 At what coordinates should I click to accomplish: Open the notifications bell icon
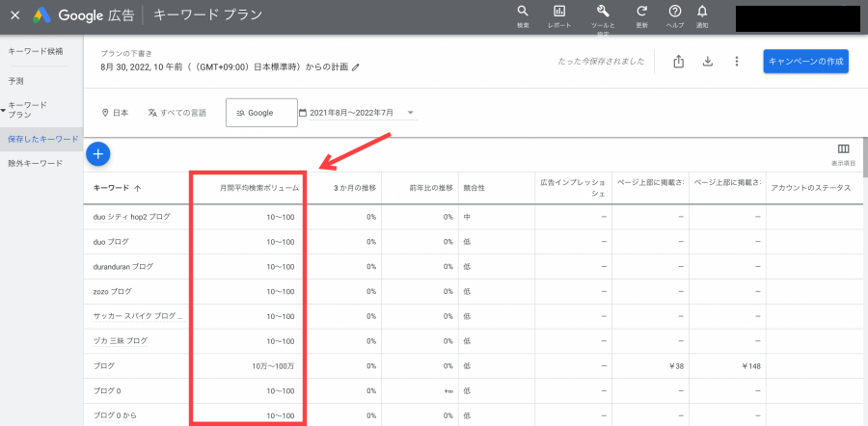pos(702,12)
